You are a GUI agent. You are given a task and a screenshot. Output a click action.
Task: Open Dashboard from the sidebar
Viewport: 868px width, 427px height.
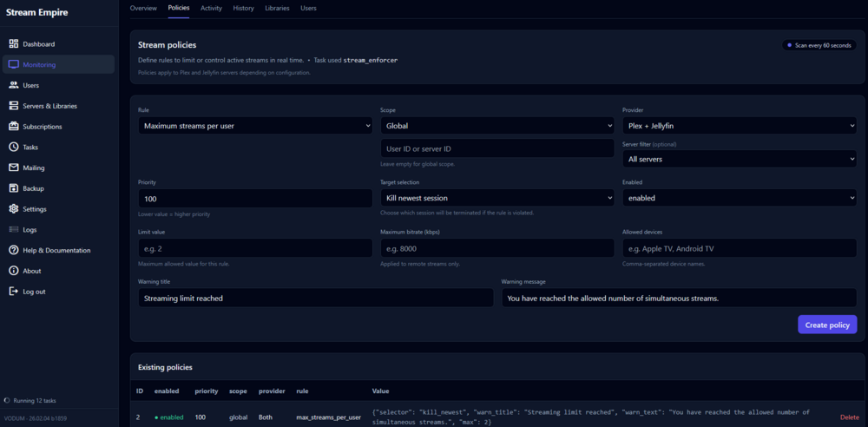point(59,43)
